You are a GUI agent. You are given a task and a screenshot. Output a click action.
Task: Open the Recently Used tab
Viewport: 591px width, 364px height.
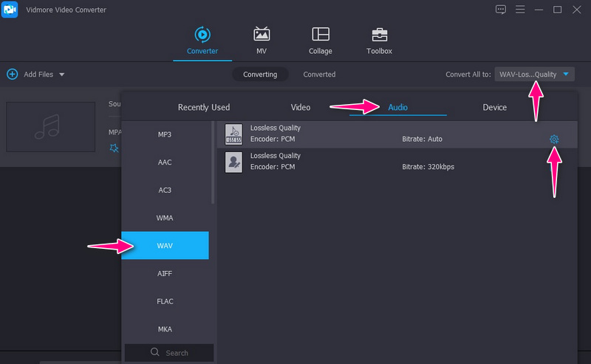click(204, 108)
